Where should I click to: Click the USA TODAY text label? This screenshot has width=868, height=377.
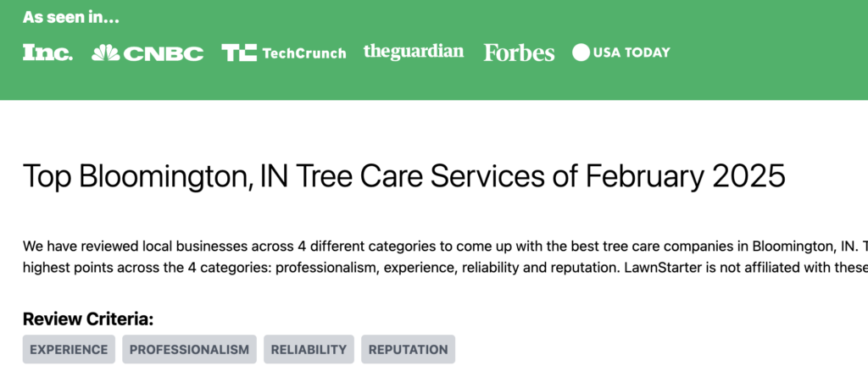(632, 53)
